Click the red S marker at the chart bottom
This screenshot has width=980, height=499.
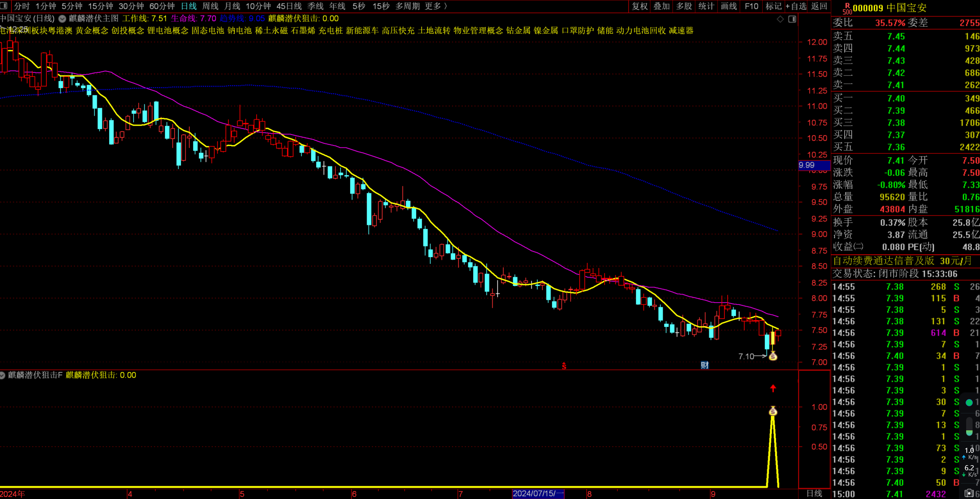pos(564,366)
